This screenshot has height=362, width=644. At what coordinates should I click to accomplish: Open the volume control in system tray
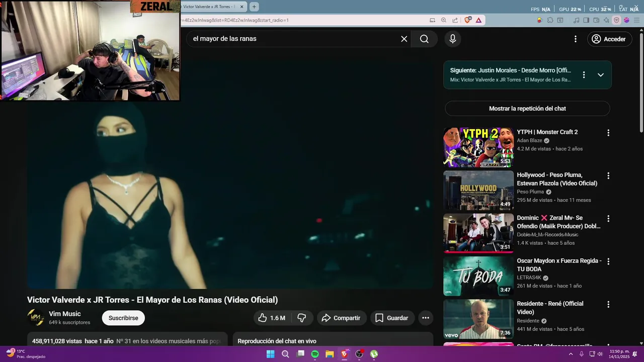[x=600, y=354]
